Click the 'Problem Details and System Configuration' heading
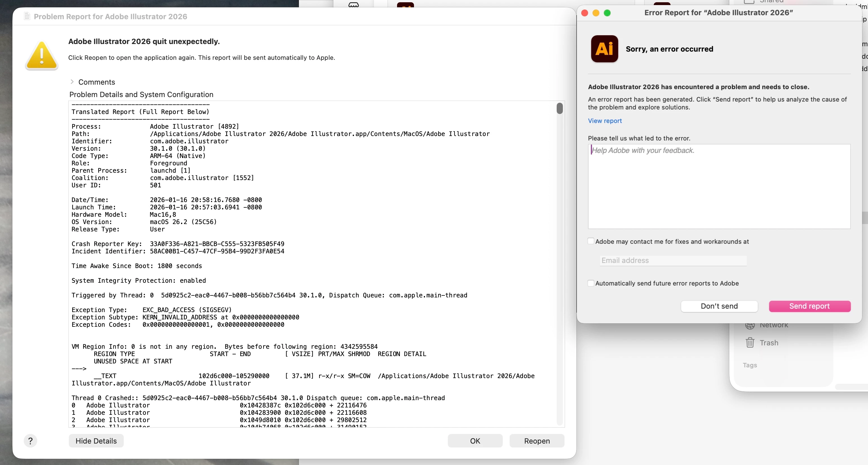Viewport: 868px width, 465px height. pyautogui.click(x=141, y=95)
